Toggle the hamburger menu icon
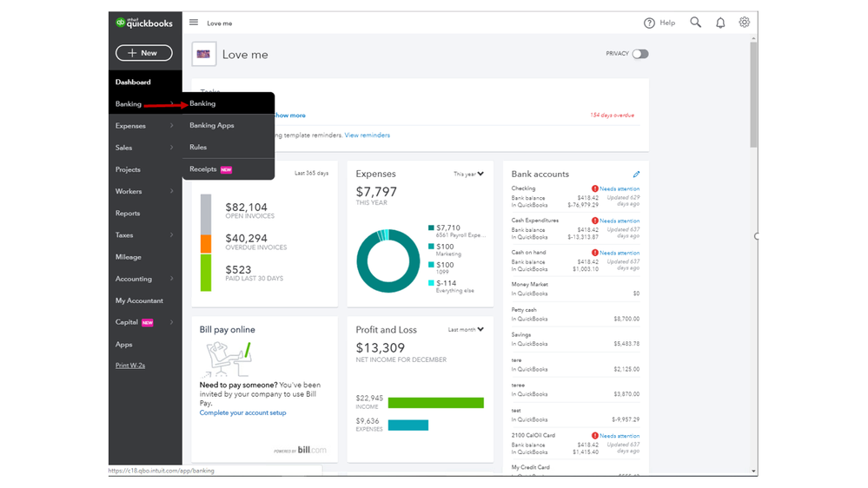Viewport: 868px width, 488px height. 194,23
